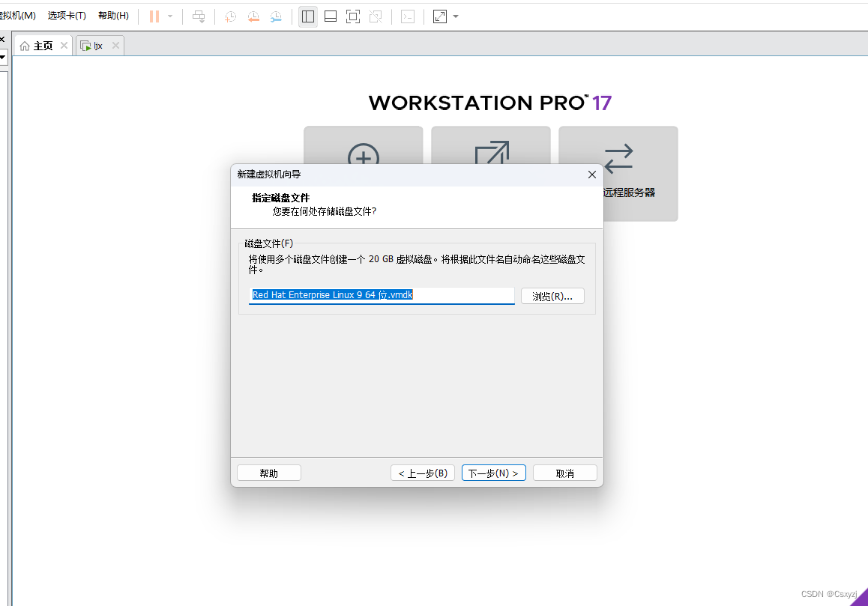The height and width of the screenshot is (606, 868).
Task: Click the disk file name input field
Action: 382,296
